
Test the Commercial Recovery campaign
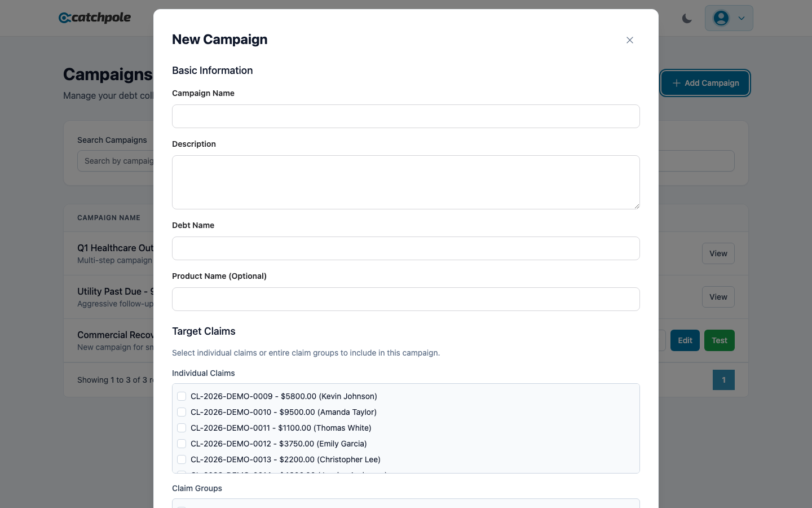[x=719, y=340]
